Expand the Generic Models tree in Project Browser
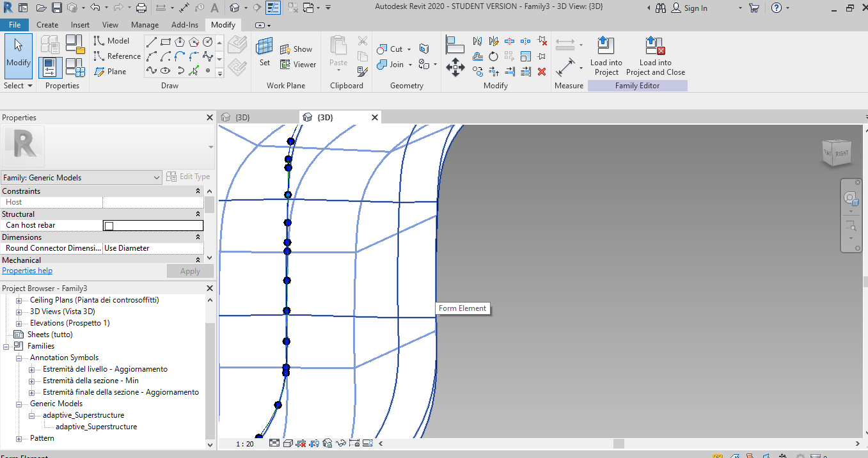Screen dimensions: 868x458 click(x=18, y=403)
